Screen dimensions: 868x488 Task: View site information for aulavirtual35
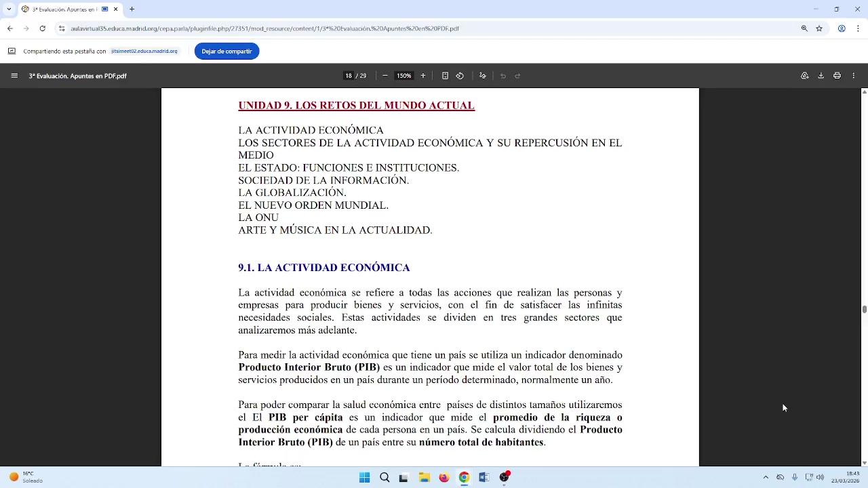(x=62, y=28)
